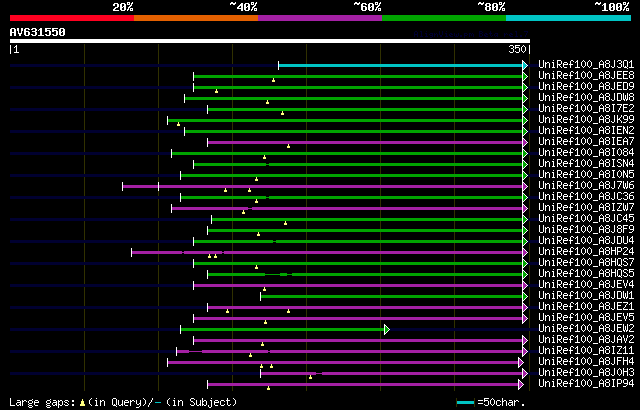This screenshot has height=410, width=640.
Task: Click the white AV631550 query sequence bar
Action: click(x=270, y=41)
